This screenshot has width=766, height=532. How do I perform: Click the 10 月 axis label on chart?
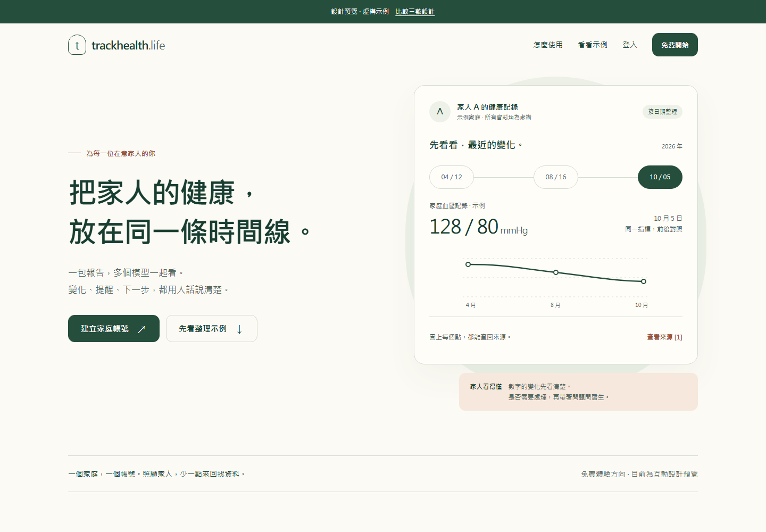pyautogui.click(x=642, y=305)
